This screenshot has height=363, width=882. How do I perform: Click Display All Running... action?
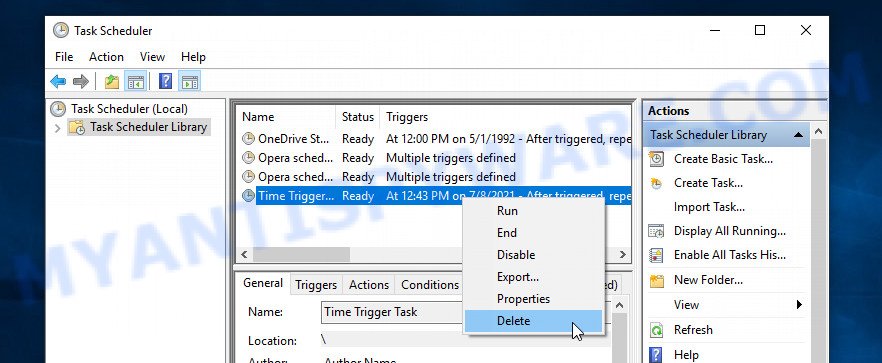click(x=730, y=231)
